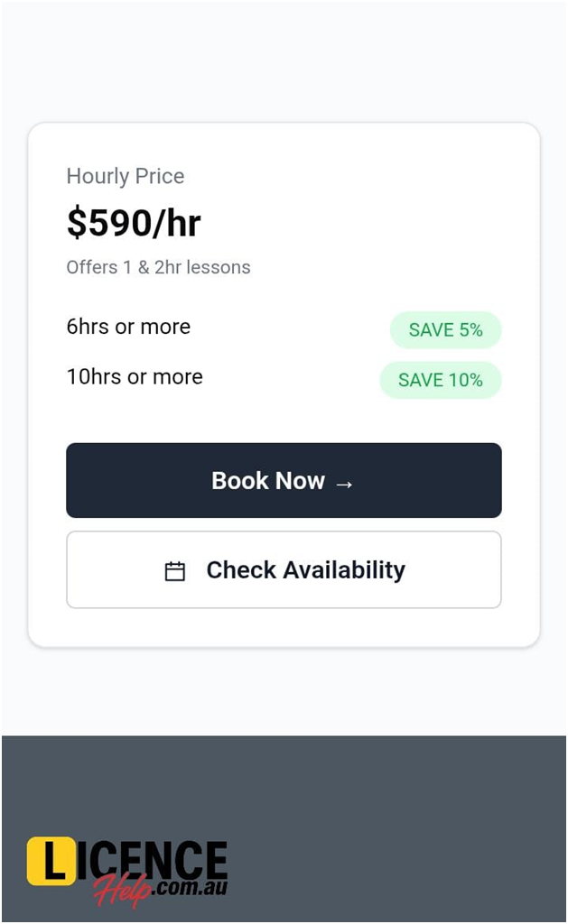Viewport: 568px width, 924px height.
Task: Click the calendar icon beside Check Availability
Action: coord(175,571)
